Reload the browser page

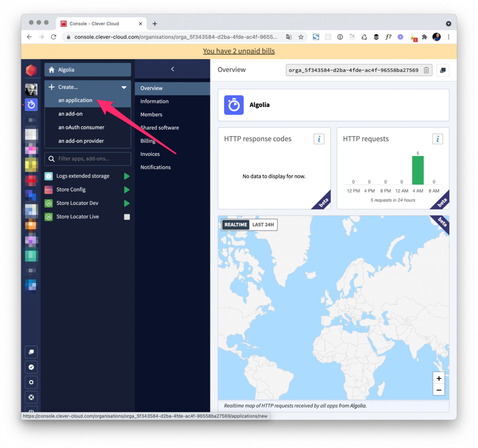pos(54,37)
